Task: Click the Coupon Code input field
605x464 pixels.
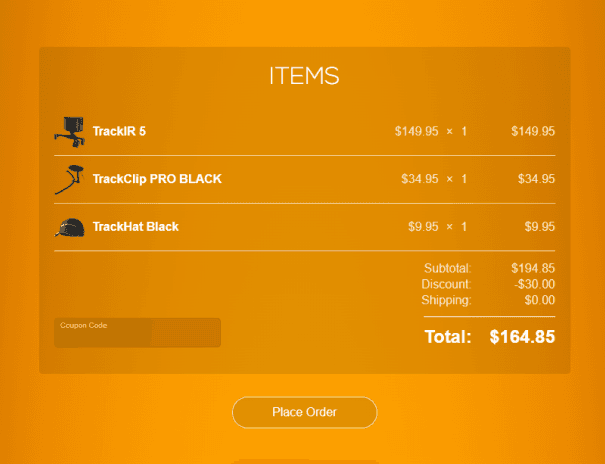Action: (x=137, y=333)
